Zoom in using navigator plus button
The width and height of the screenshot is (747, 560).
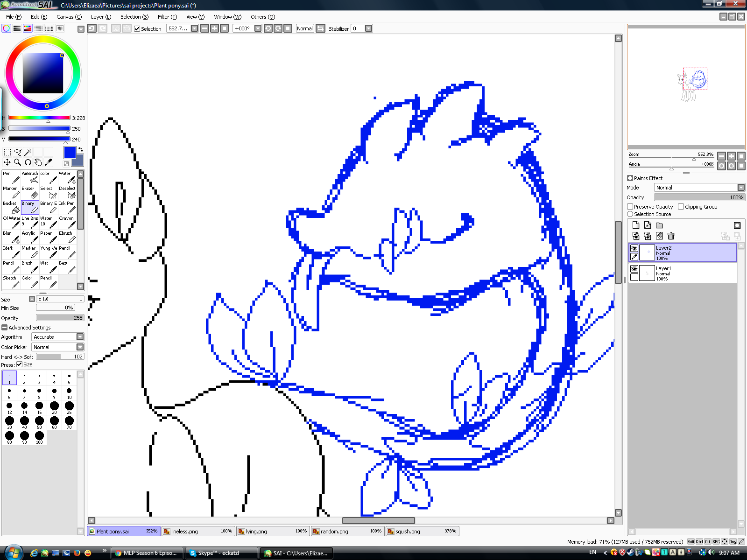(731, 156)
